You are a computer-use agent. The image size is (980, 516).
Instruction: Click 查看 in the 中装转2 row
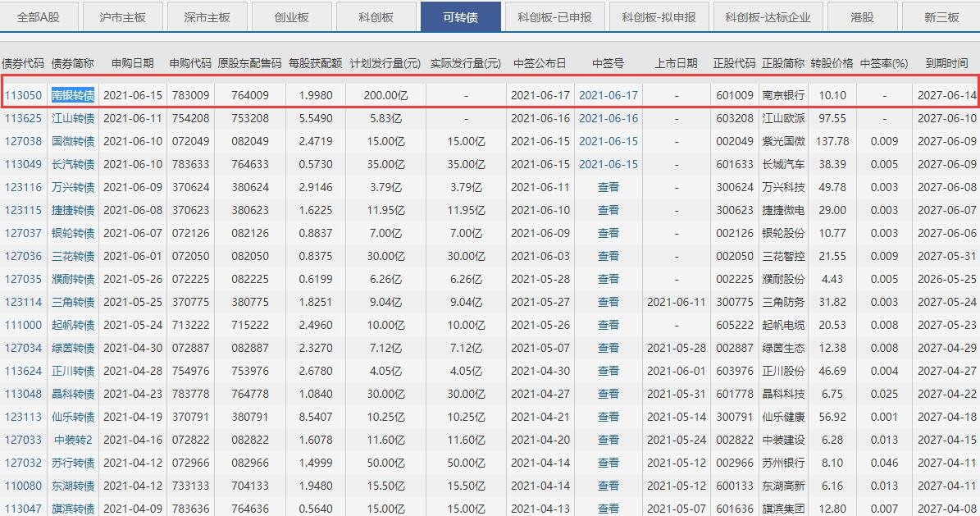click(x=609, y=440)
